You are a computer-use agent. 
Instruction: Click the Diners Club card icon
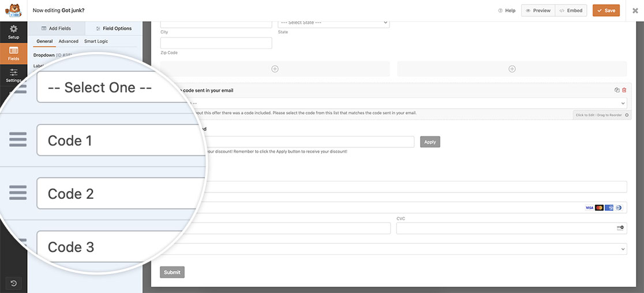pos(619,208)
